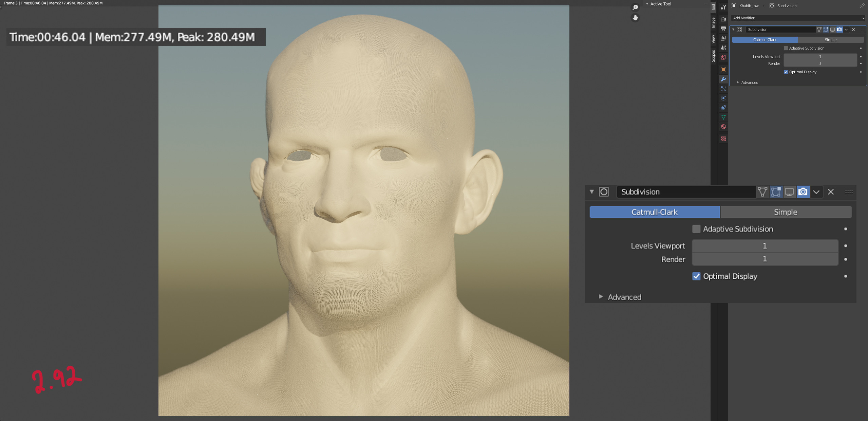868x421 pixels.
Task: Open extra options chevron in small Subdivision panel
Action: coord(846,30)
